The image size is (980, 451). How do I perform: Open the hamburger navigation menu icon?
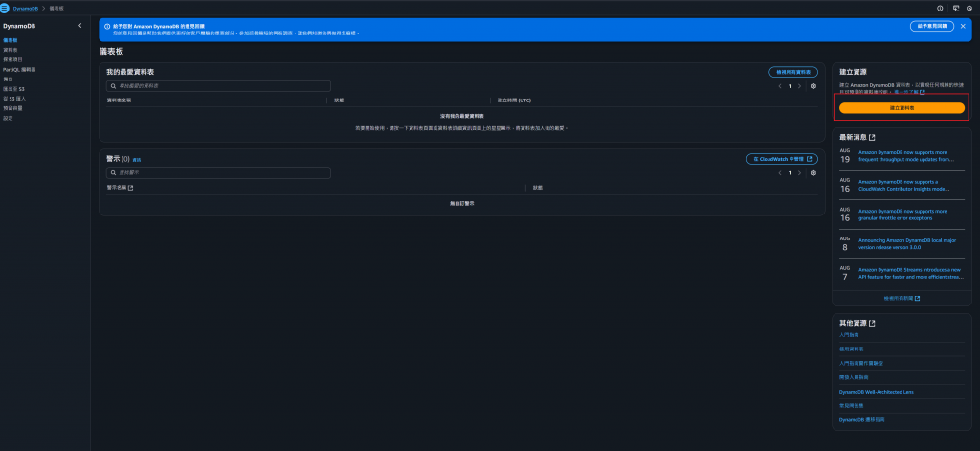[5, 8]
